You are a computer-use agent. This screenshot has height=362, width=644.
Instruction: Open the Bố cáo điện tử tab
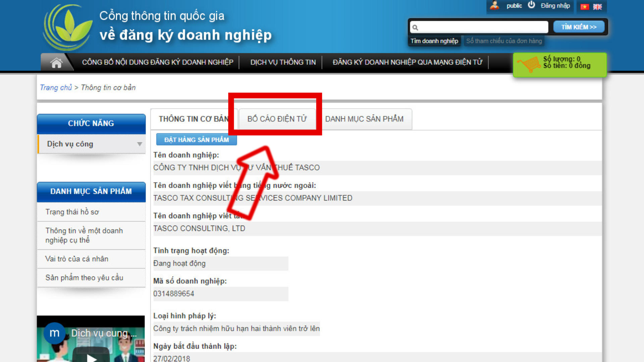tap(277, 119)
